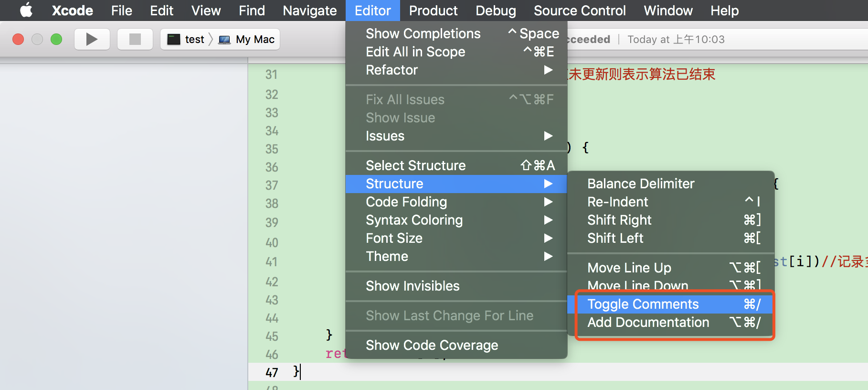Viewport: 868px width, 390px height.
Task: Click the Run play button
Action: coord(92,39)
